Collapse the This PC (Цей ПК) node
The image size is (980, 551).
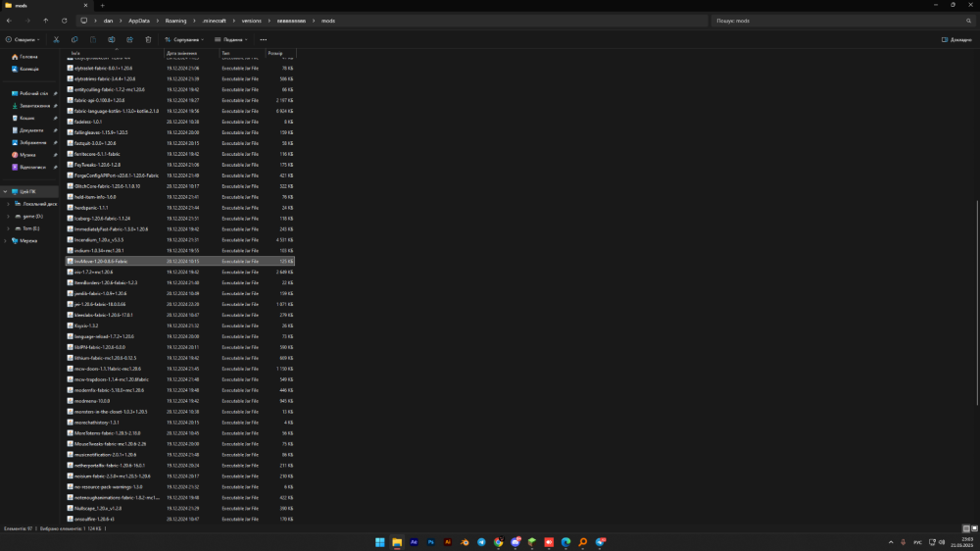pyautogui.click(x=5, y=191)
